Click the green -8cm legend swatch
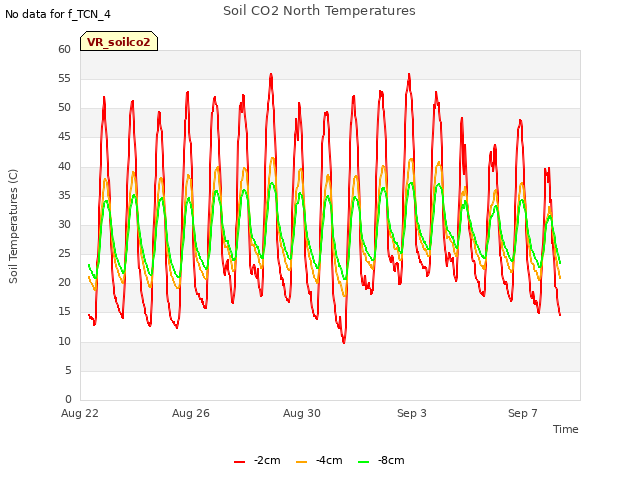Viewport: 640px width, 480px height. point(363,462)
